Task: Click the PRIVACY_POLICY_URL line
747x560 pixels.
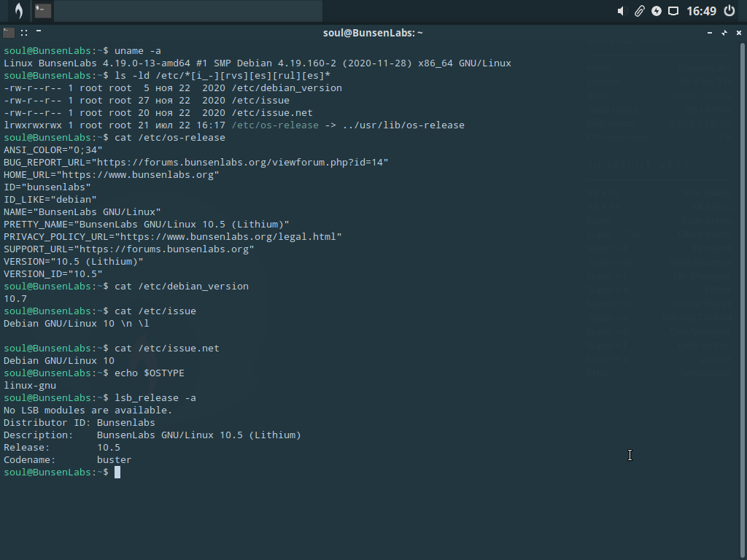Action: 173,237
